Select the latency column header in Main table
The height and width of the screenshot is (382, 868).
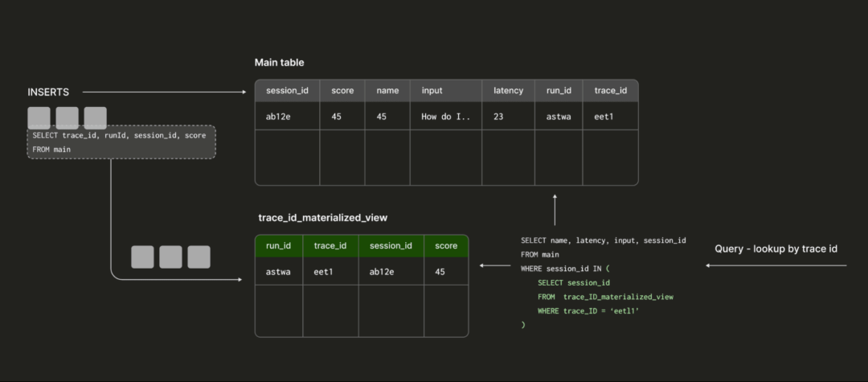pyautogui.click(x=508, y=91)
